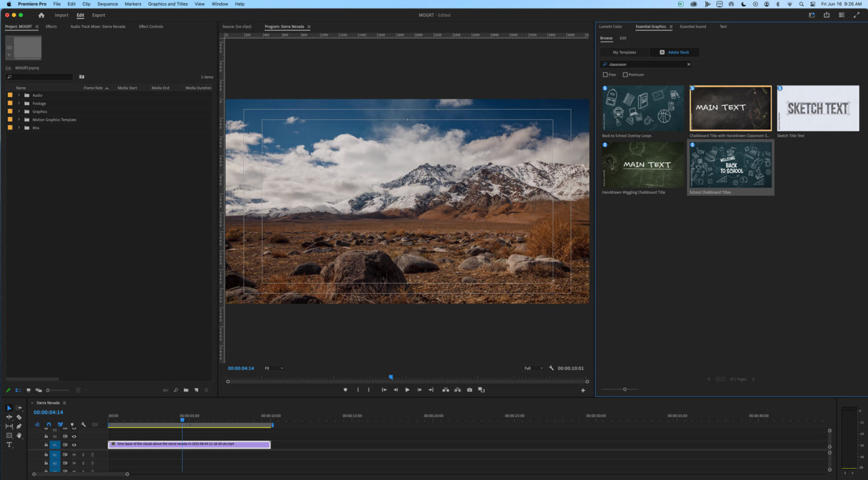The height and width of the screenshot is (480, 868).
Task: Open the Sequence menu in the menu bar
Action: pyautogui.click(x=107, y=4)
